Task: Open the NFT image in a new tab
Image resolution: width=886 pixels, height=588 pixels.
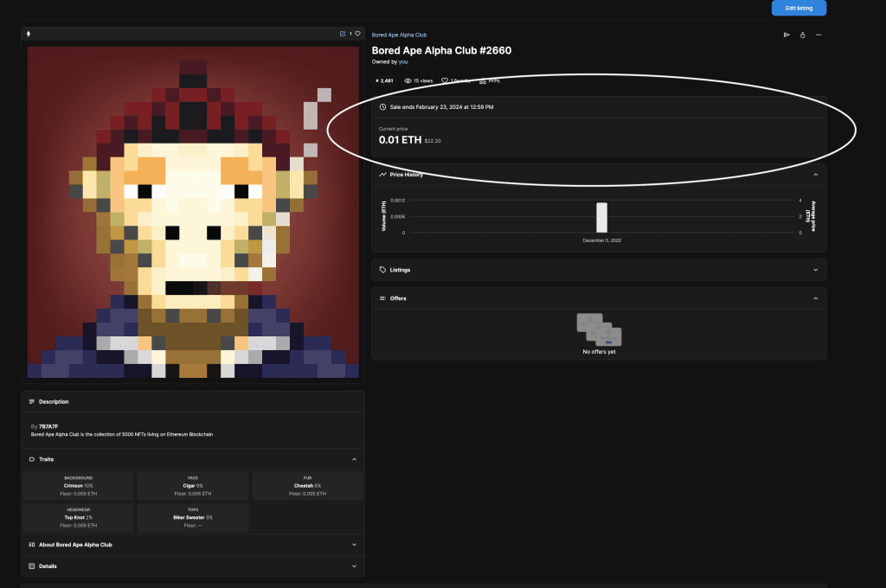Action: click(x=343, y=34)
